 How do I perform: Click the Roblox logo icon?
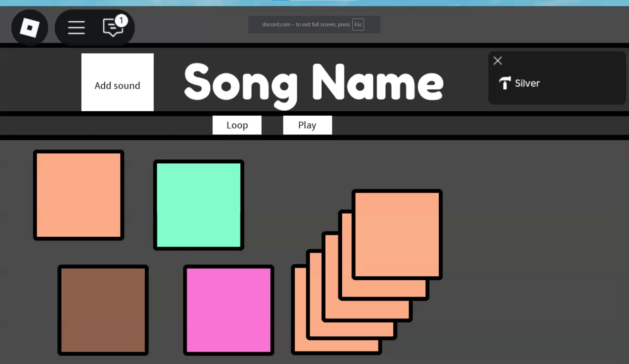point(29,27)
